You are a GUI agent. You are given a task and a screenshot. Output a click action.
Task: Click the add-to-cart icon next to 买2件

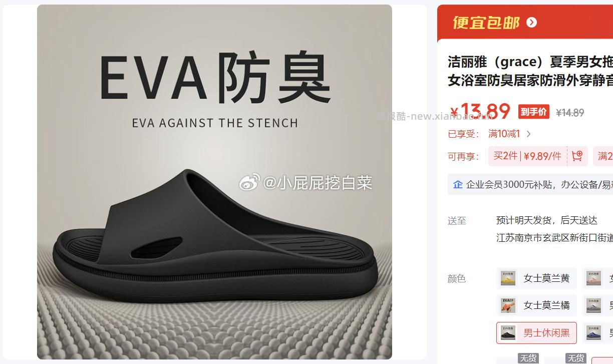point(577,156)
